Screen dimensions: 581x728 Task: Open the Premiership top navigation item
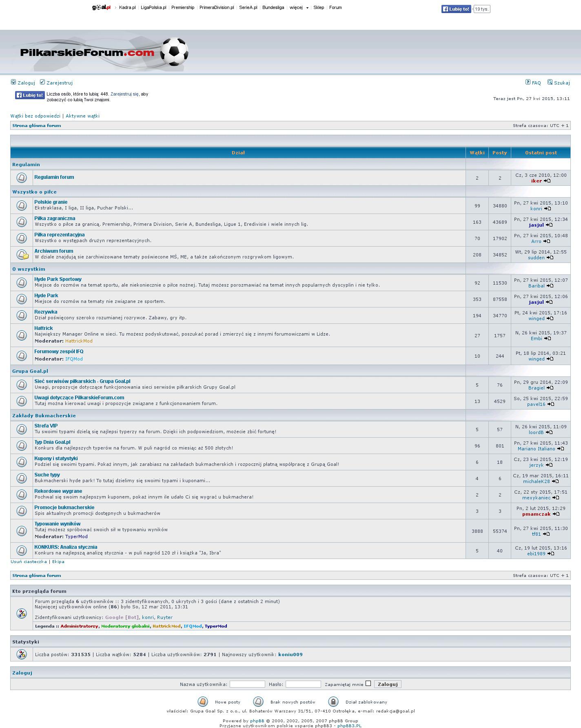click(183, 8)
